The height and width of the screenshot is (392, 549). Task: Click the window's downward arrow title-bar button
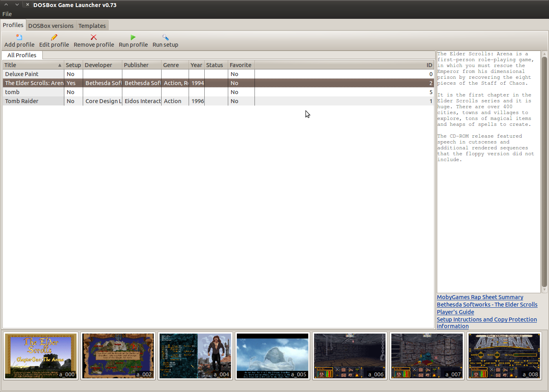click(x=17, y=5)
